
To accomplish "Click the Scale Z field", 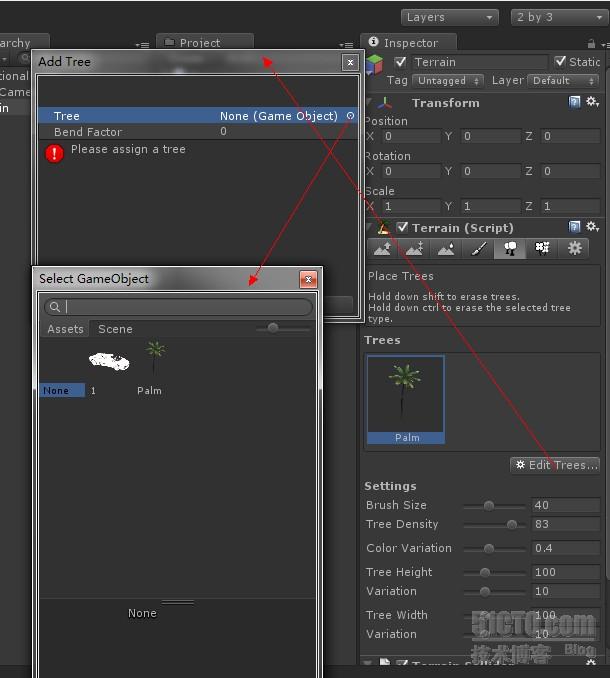I will point(570,206).
